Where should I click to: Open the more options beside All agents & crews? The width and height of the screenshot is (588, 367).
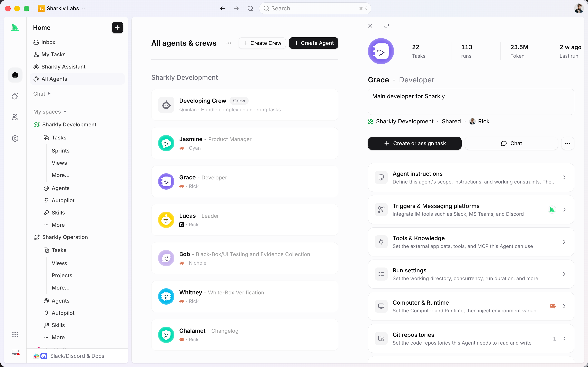point(229,43)
